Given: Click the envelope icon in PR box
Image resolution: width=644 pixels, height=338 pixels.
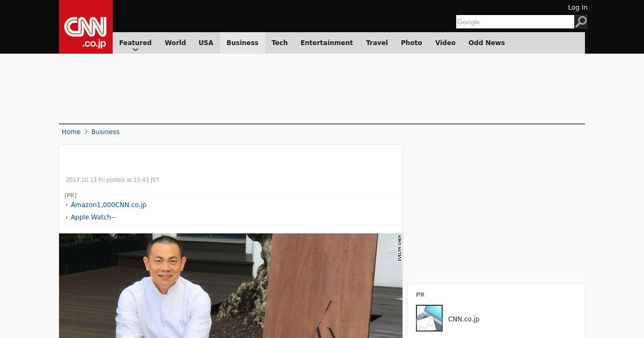Looking at the screenshot, I should [429, 318].
